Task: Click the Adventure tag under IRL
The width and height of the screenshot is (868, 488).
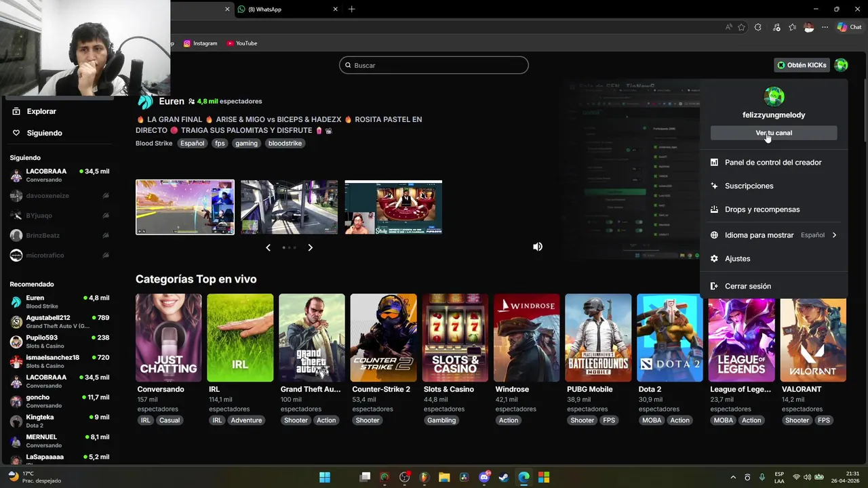Action: pyautogui.click(x=246, y=420)
